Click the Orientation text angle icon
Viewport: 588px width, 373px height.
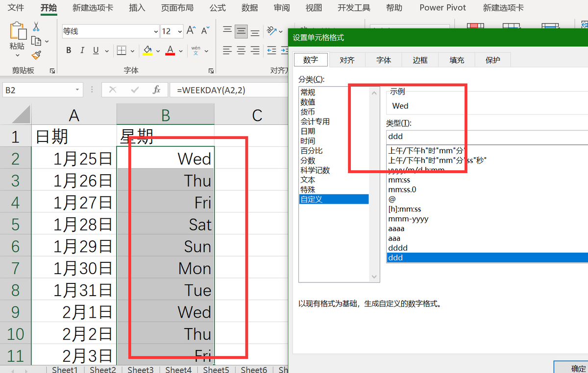point(271,32)
